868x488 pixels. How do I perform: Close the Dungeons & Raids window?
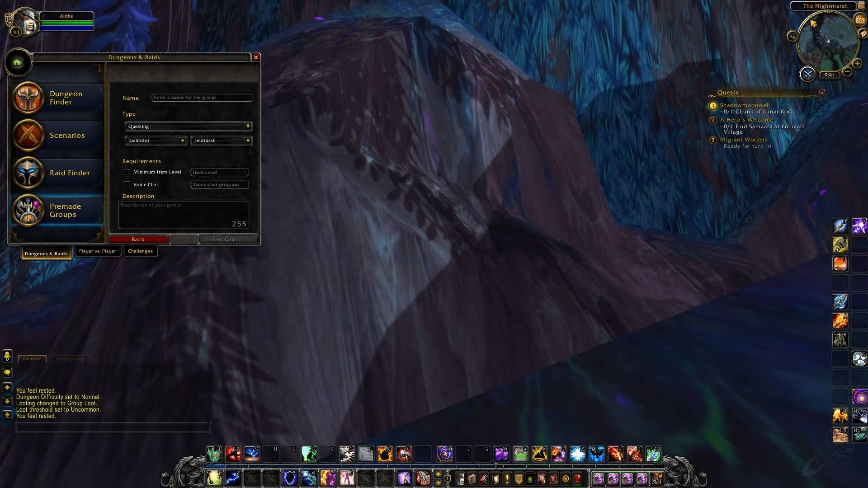[256, 57]
